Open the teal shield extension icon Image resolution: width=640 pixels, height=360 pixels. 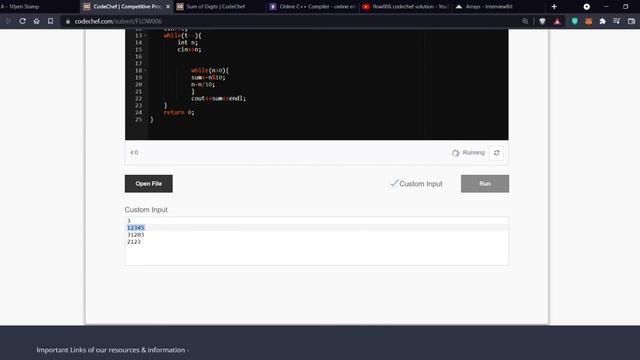point(574,21)
